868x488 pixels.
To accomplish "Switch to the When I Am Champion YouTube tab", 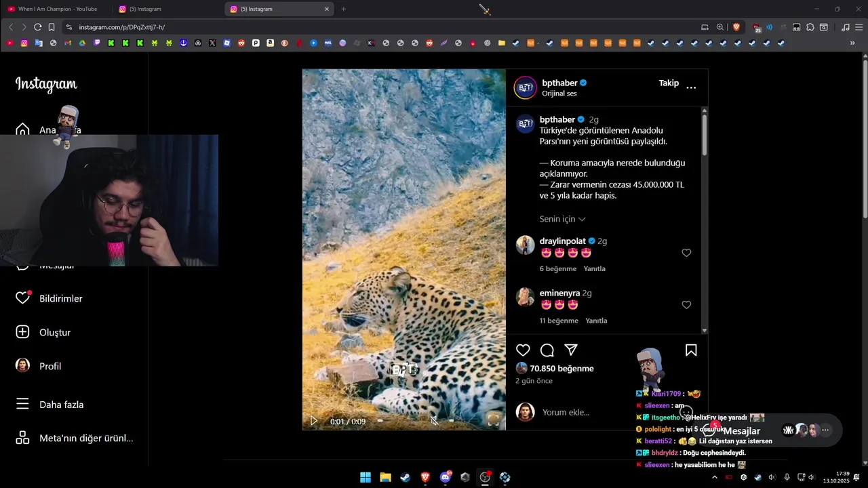I will pyautogui.click(x=57, y=9).
